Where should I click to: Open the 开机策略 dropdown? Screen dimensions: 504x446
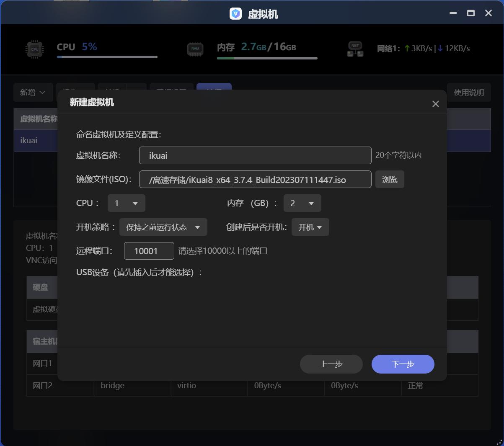[x=163, y=227]
